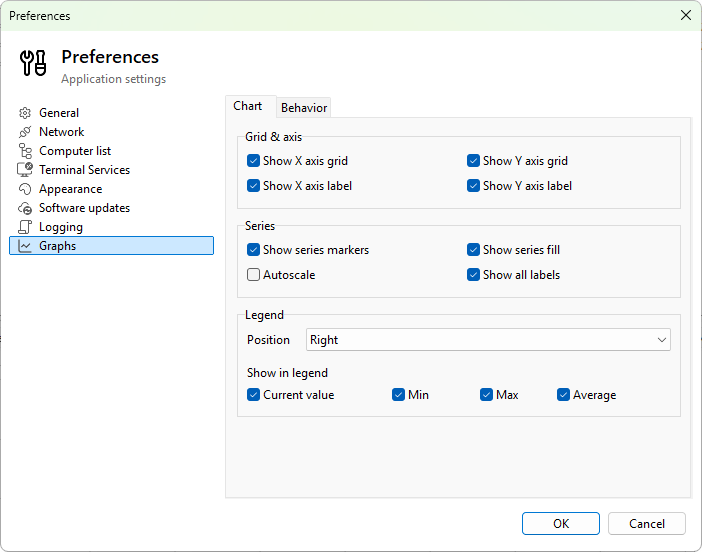
Task: Switch to the Behavior tab
Action: (x=304, y=108)
